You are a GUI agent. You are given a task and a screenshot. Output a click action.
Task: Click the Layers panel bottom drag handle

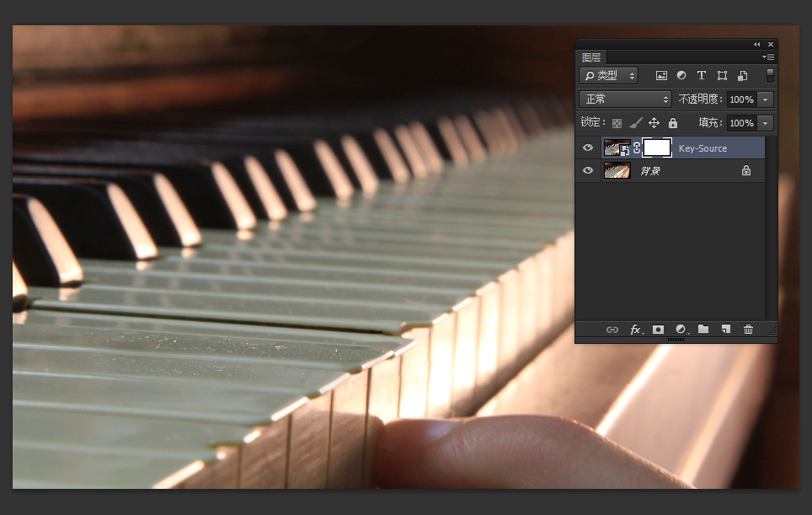[676, 340]
